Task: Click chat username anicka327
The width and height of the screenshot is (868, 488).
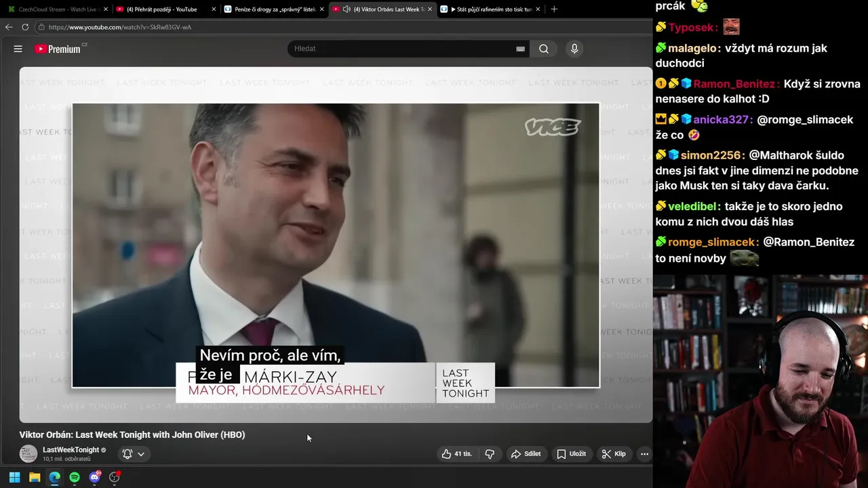Action: pos(722,119)
